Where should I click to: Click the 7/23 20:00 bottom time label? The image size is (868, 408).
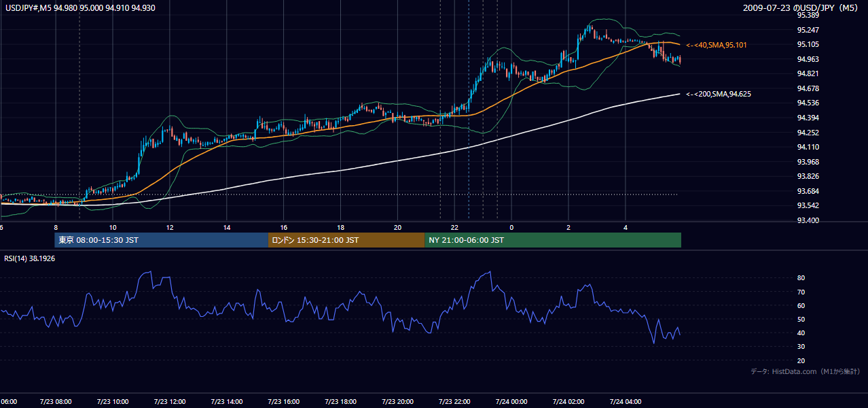pyautogui.click(x=398, y=402)
